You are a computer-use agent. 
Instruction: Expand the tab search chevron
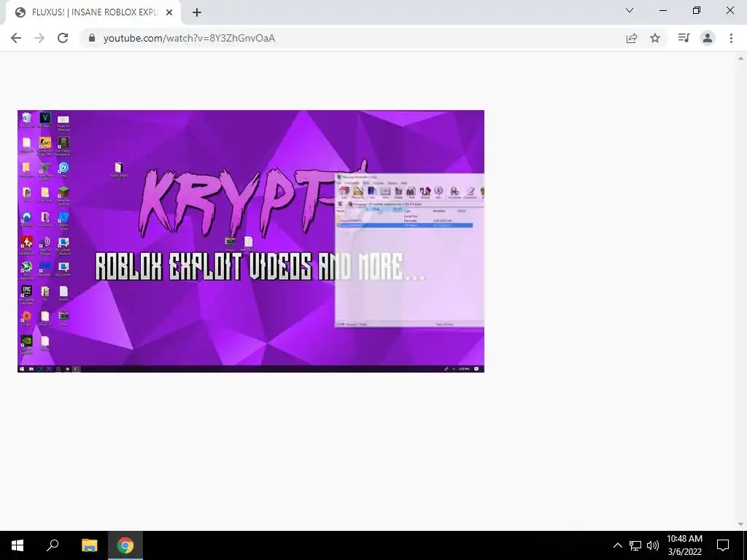(630, 10)
